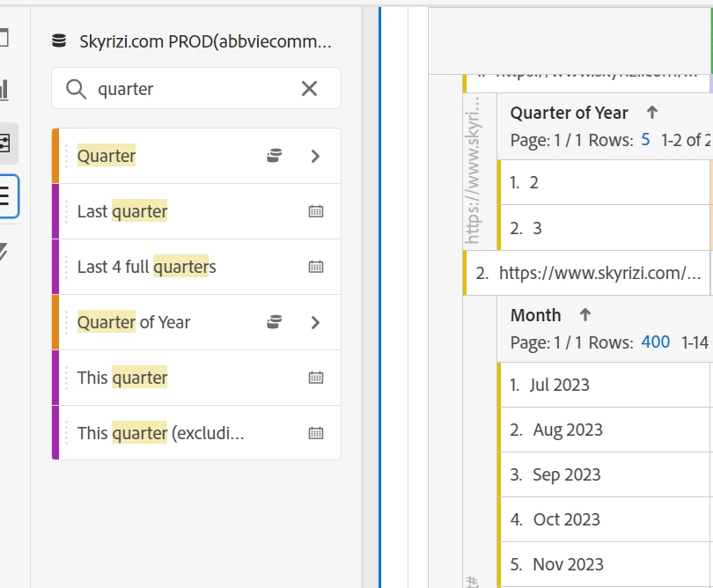
Task: Click the list view sidebar icon
Action: (x=5, y=196)
